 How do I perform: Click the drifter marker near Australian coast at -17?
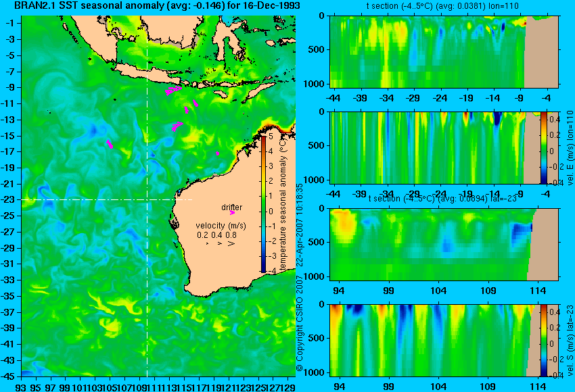coord(217,153)
